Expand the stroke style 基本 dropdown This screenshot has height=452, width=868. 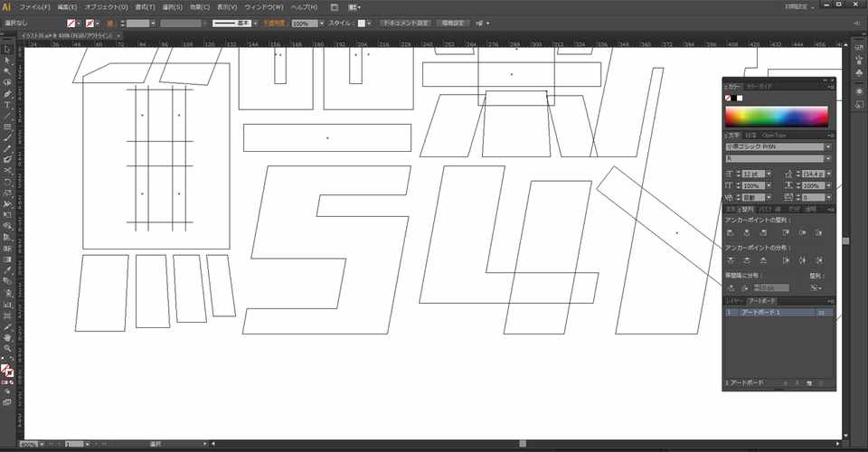click(255, 24)
